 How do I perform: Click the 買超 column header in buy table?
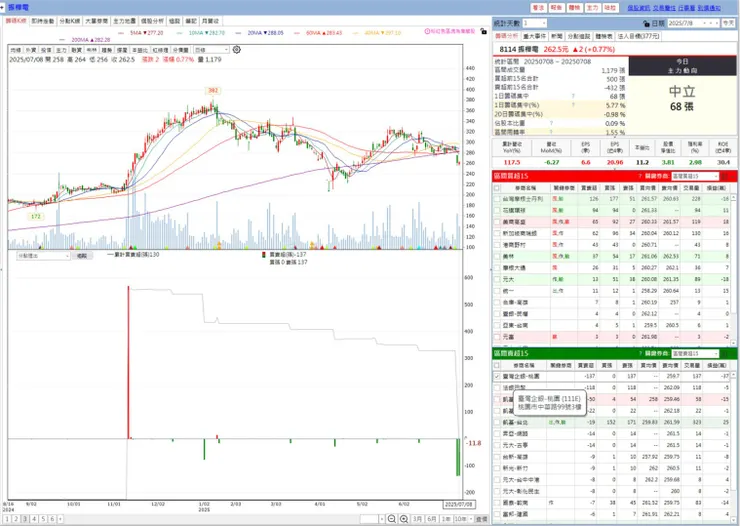click(589, 188)
